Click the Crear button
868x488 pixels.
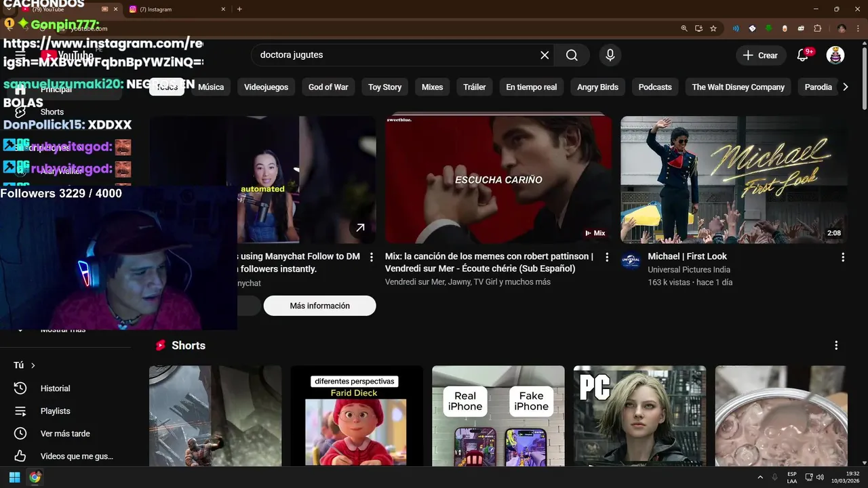click(760, 55)
